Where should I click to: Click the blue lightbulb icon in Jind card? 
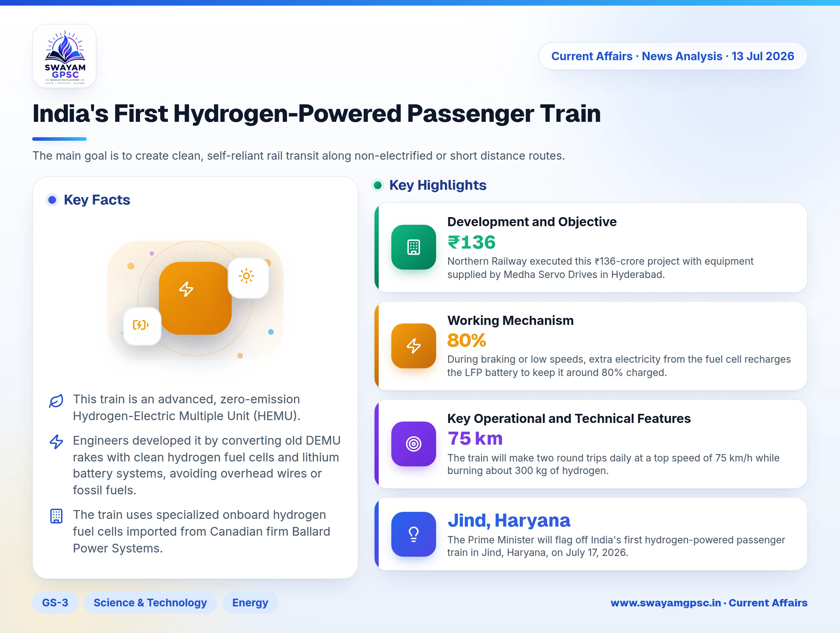point(414,534)
